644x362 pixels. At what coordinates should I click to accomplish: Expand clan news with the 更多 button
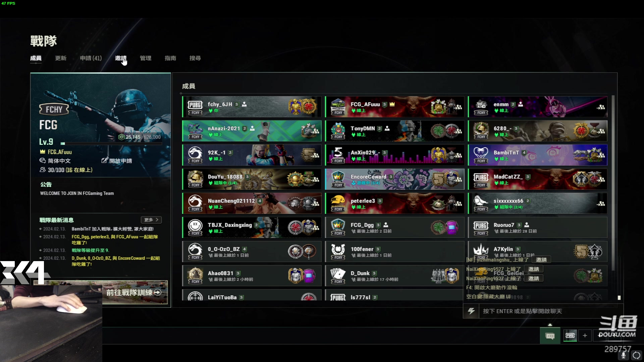151,220
